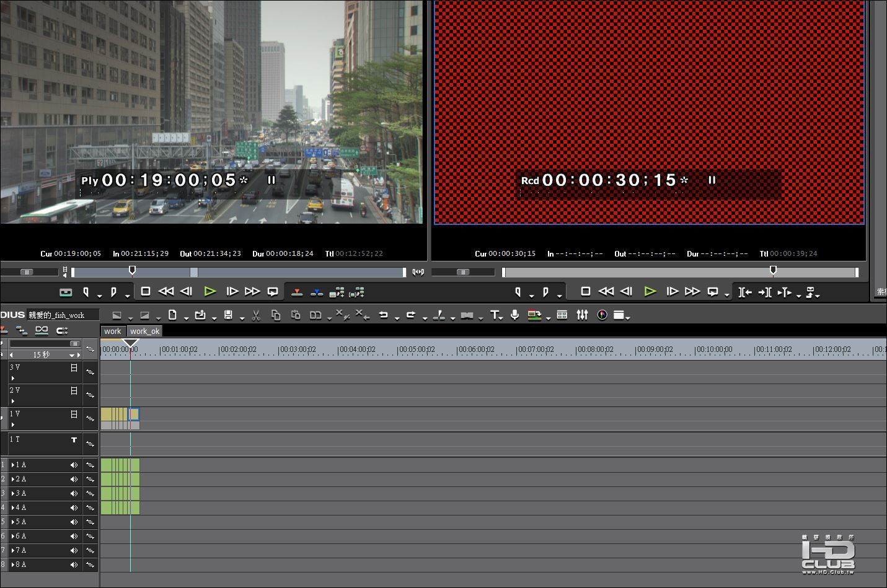Open Save Project dropdown arrow
This screenshot has width=887, height=588.
coord(242,318)
